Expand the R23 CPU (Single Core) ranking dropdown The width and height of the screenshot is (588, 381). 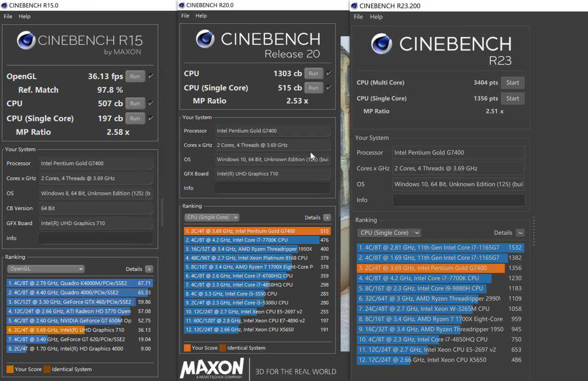click(x=389, y=233)
